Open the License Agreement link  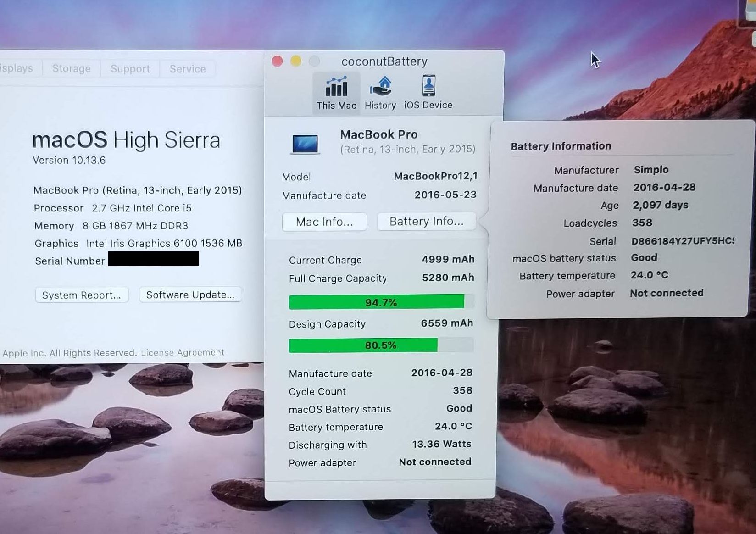[x=183, y=352]
